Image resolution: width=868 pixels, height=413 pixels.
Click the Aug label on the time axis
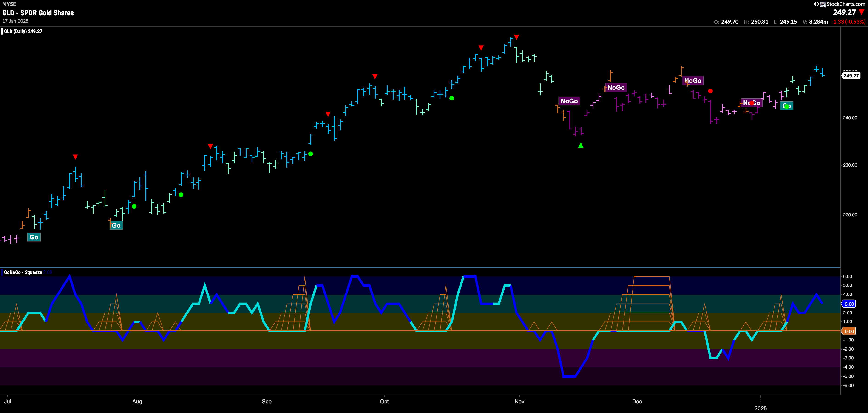(137, 401)
